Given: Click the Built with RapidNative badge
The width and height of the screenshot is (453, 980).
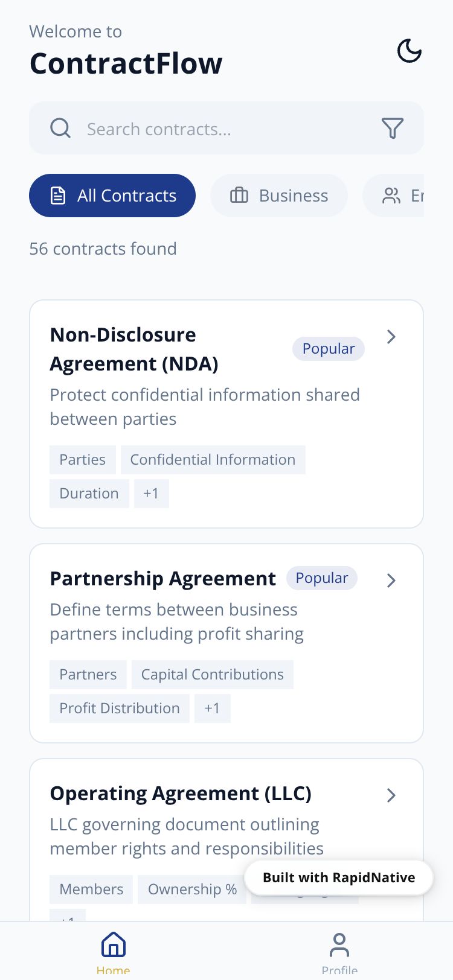Looking at the screenshot, I should point(339,877).
